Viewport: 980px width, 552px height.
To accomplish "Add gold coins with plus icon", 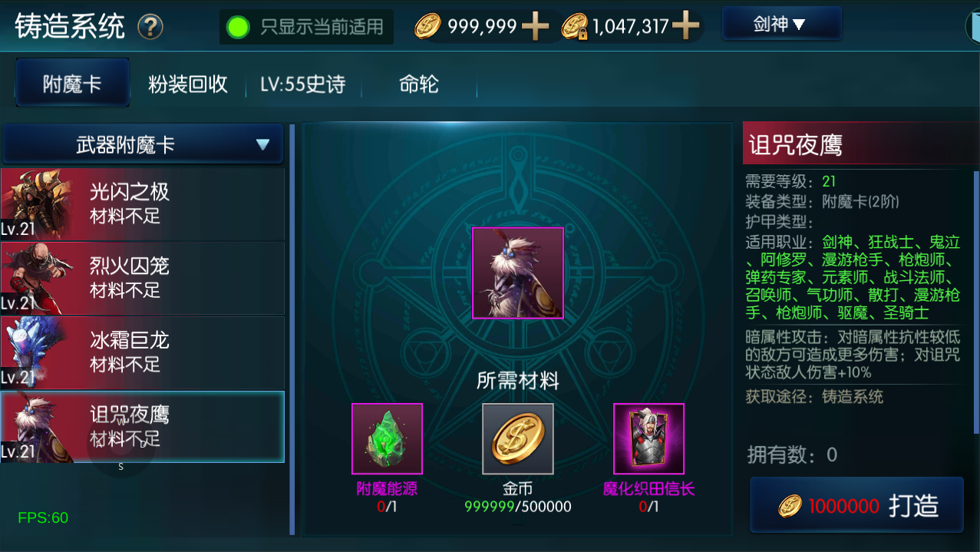I will [535, 27].
